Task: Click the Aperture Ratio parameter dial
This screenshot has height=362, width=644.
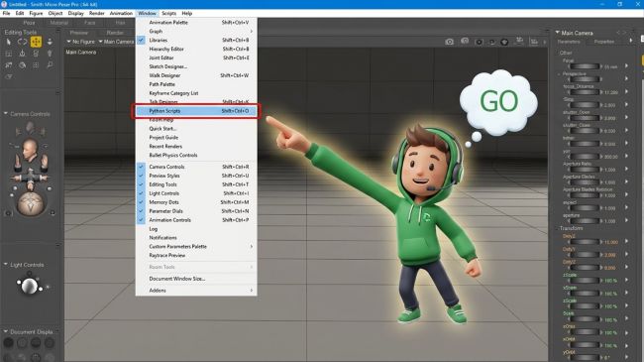Action: tap(585, 170)
